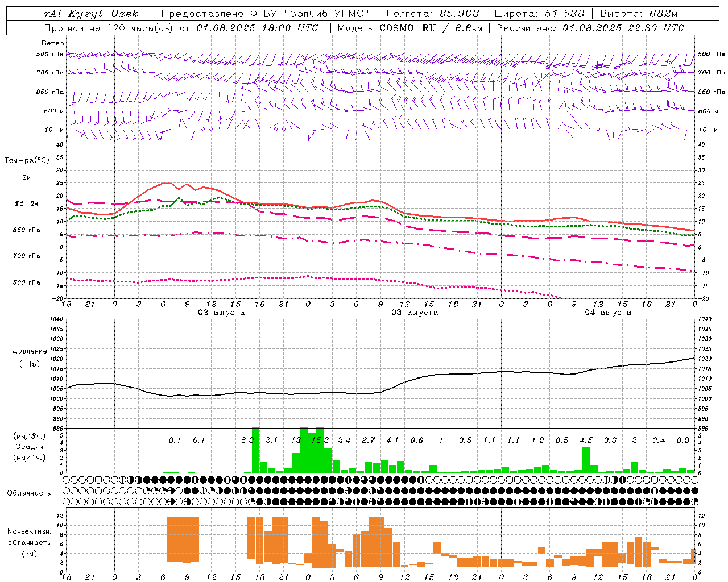Click the 2.4 precipitation total
This screenshot has width=728, height=582.
point(344,440)
